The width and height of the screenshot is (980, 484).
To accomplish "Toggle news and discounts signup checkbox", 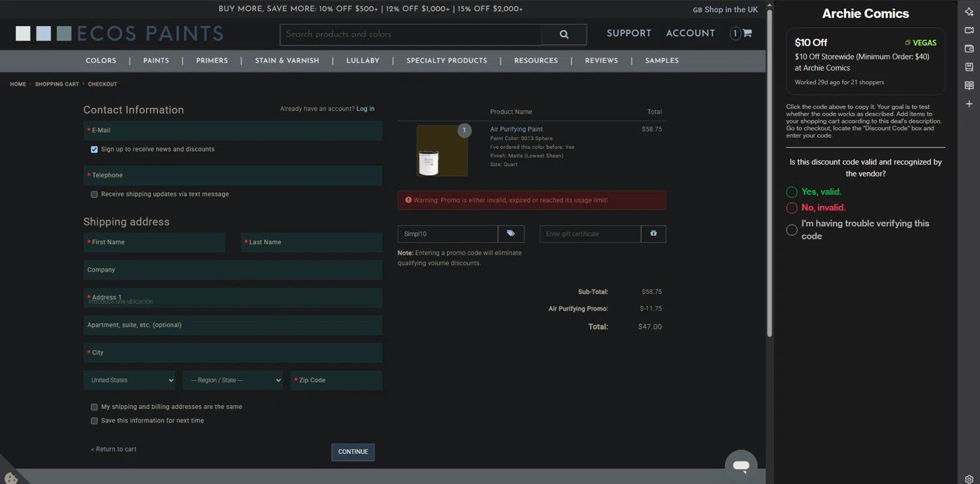I will pyautogui.click(x=94, y=150).
